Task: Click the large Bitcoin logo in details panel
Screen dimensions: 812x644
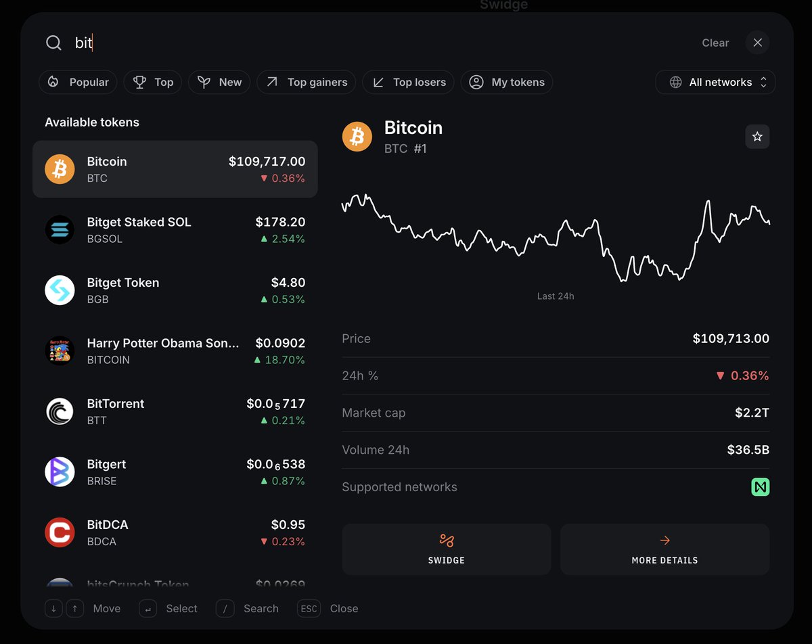Action: [357, 137]
